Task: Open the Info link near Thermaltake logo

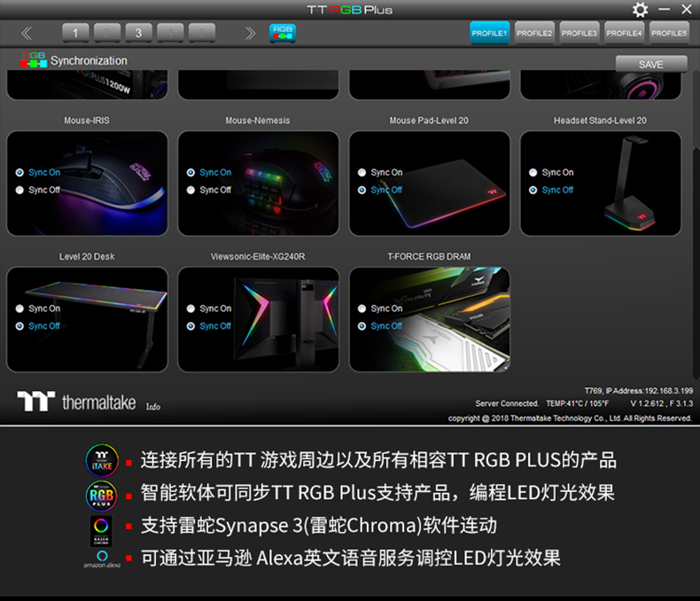Action: click(152, 407)
